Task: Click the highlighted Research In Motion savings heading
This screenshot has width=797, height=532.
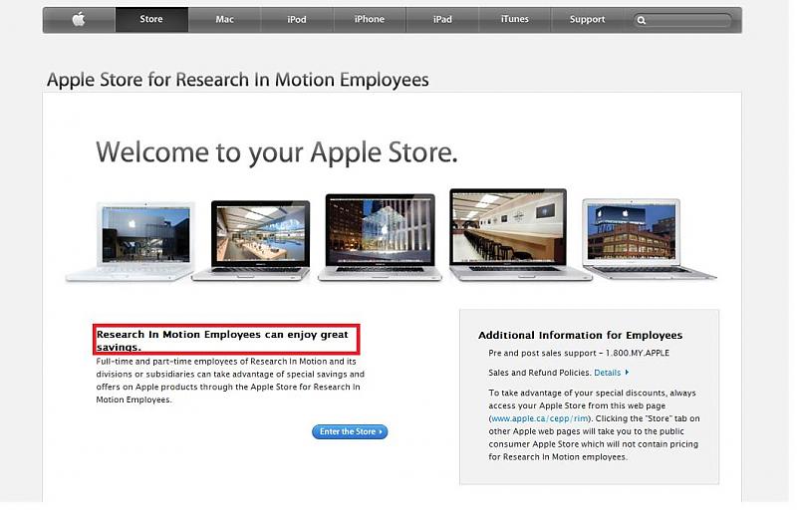Action: tap(226, 340)
